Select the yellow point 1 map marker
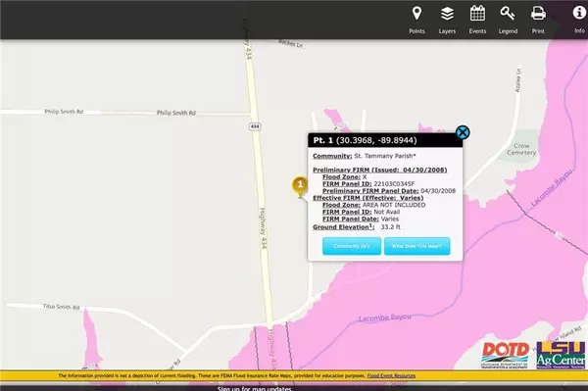The height and width of the screenshot is (391, 588). 300,186
